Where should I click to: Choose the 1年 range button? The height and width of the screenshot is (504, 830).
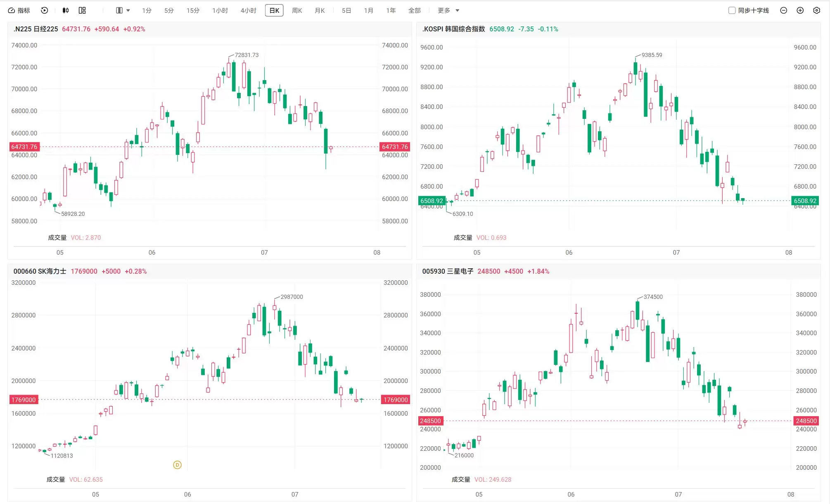pyautogui.click(x=391, y=10)
